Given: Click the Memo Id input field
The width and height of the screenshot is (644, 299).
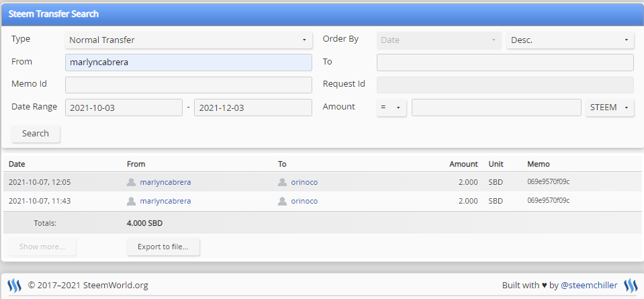Looking at the screenshot, I should [x=189, y=85].
